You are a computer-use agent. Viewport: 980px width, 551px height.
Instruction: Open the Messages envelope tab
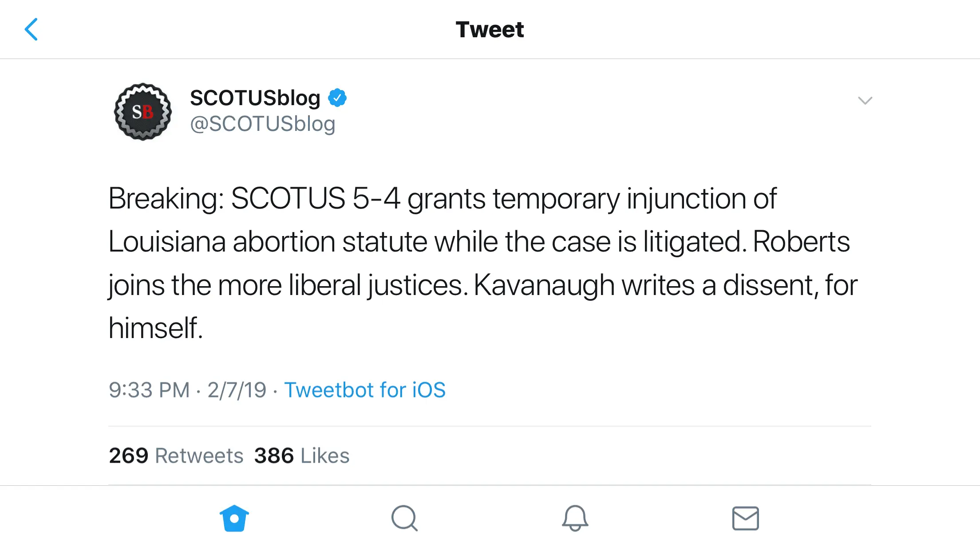(745, 518)
